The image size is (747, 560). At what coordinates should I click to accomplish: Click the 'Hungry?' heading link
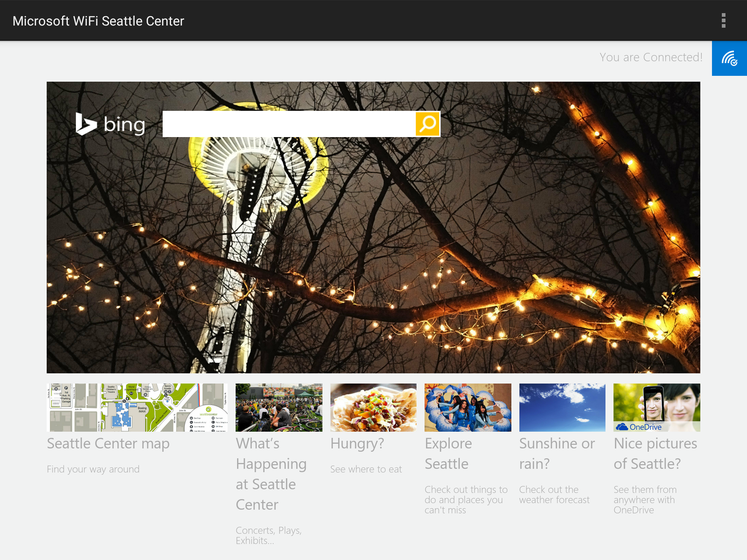pyautogui.click(x=357, y=444)
